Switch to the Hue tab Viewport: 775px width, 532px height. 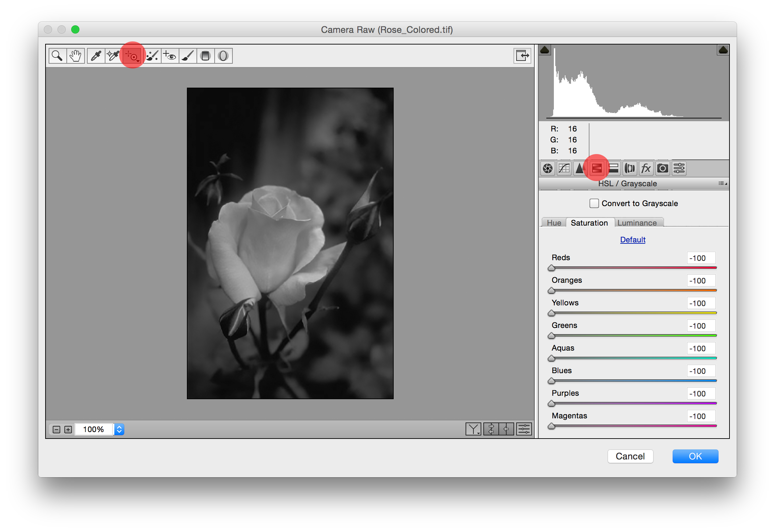[x=554, y=223]
